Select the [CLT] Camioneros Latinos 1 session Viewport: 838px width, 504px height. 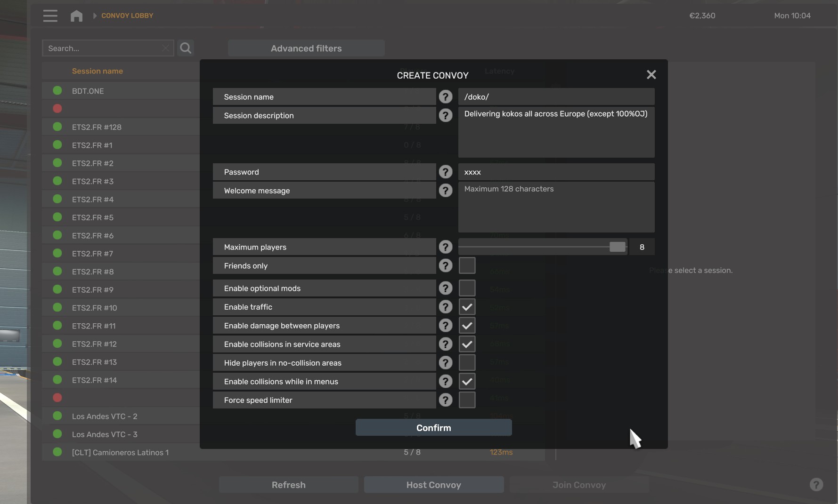[293, 452]
